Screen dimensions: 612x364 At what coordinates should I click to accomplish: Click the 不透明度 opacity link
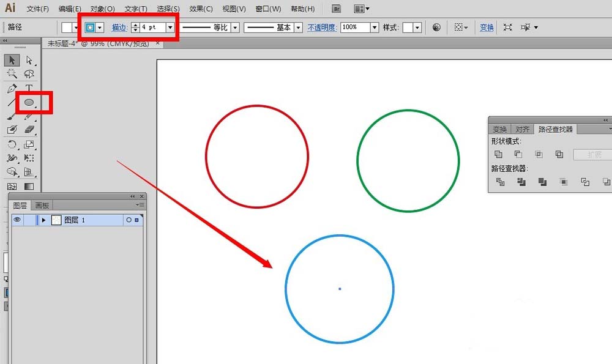(322, 28)
